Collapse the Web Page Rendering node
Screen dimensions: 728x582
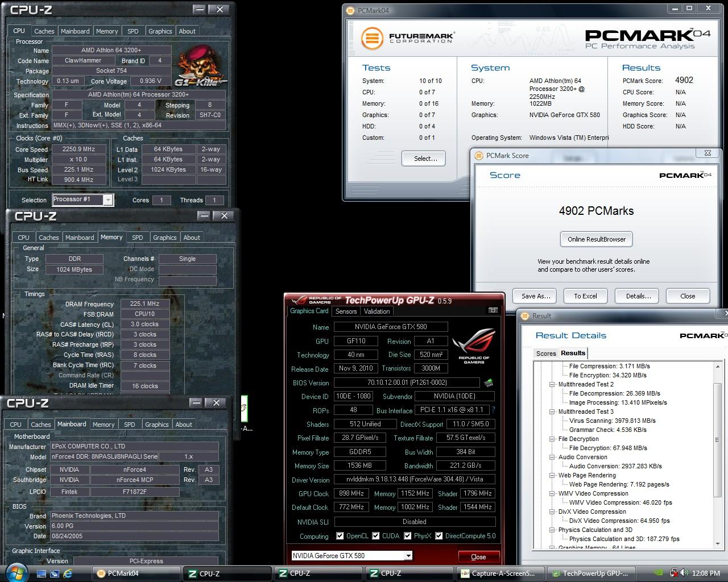coord(552,475)
